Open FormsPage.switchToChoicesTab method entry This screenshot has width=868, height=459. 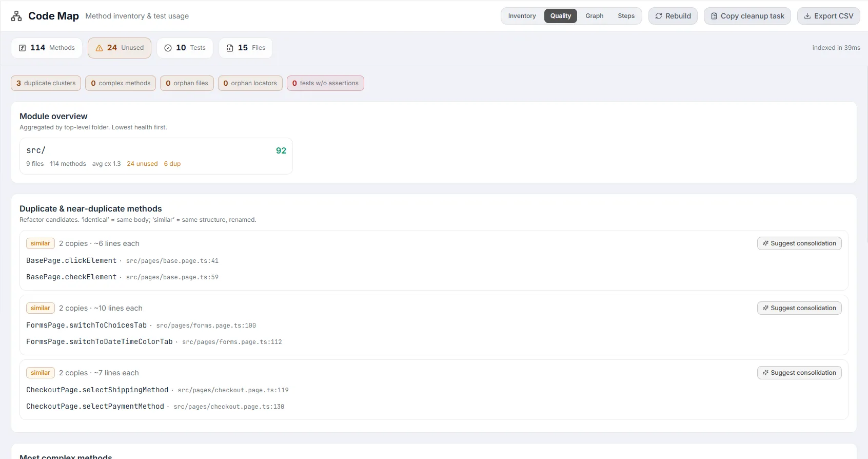(x=87, y=326)
